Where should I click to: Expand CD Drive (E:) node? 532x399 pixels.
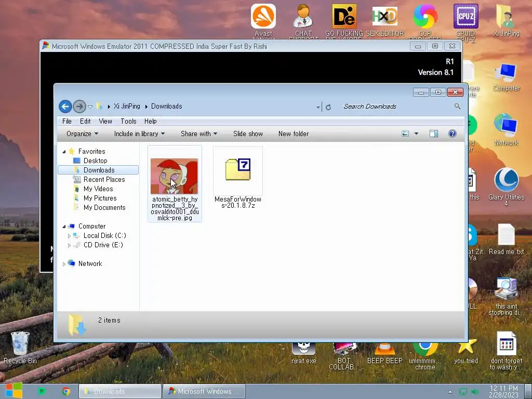[x=69, y=245]
